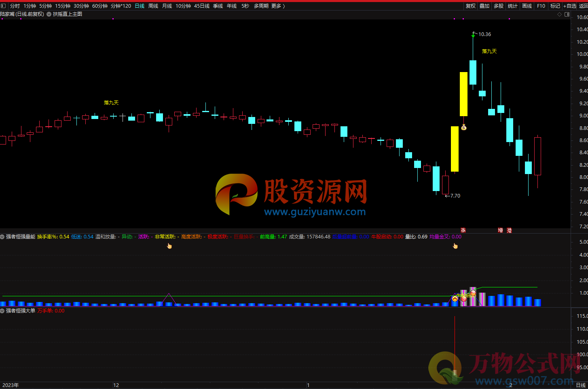Open the 统计 statistics button

pyautogui.click(x=512, y=6)
